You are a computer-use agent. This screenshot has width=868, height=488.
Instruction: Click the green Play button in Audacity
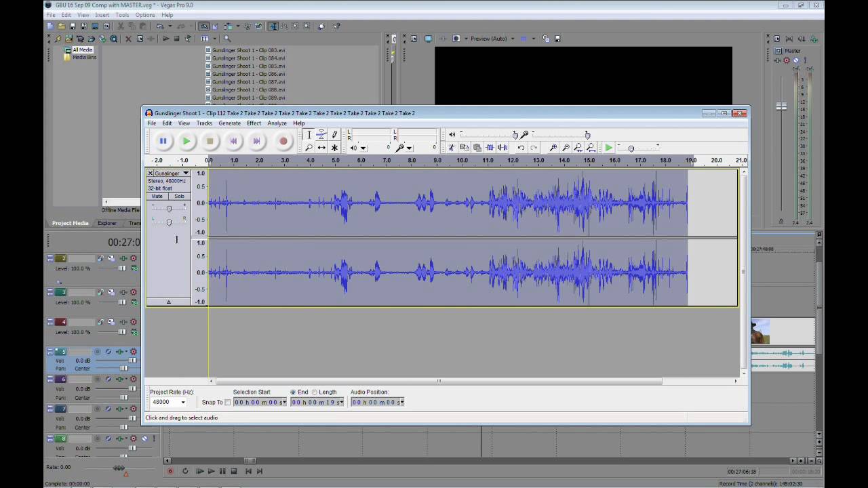tap(186, 141)
